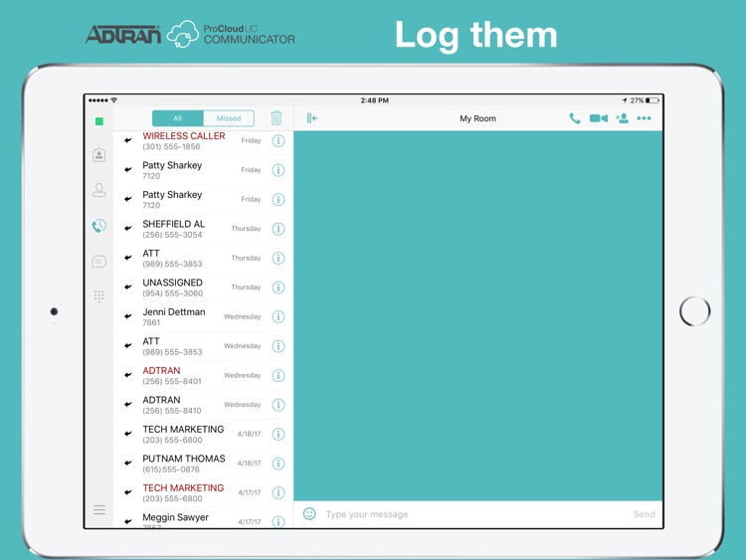Select the WIRELESS CALLER call entry
This screenshot has width=746, height=560.
pyautogui.click(x=203, y=141)
